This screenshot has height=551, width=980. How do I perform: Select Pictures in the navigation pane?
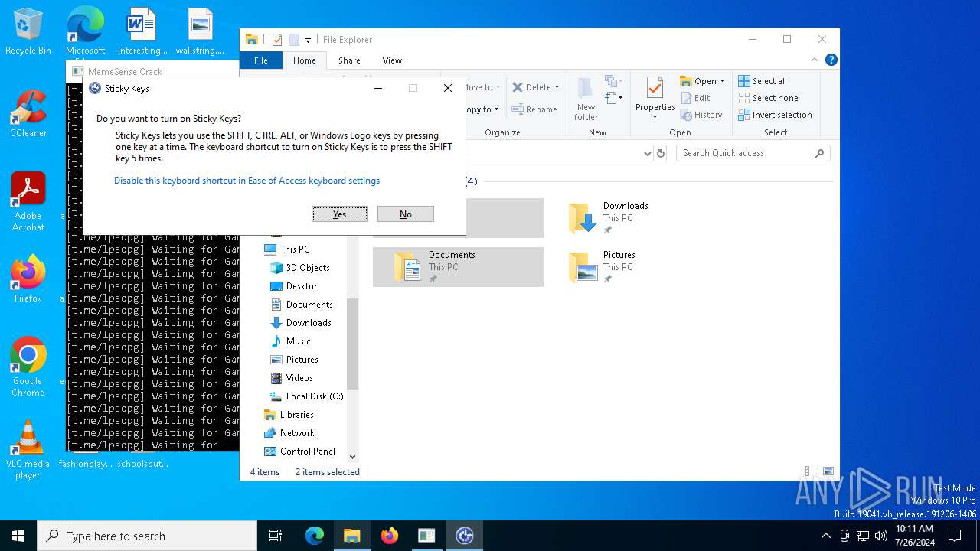(x=302, y=360)
